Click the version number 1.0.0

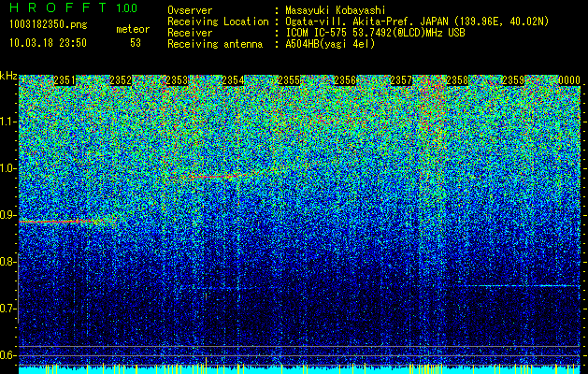pyautogui.click(x=127, y=7)
